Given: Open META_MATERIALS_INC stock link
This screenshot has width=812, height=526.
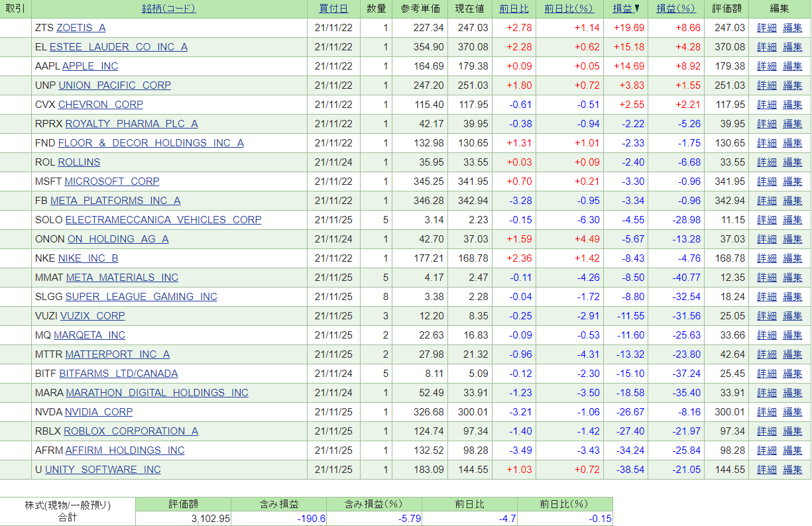Looking at the screenshot, I should (x=122, y=278).
